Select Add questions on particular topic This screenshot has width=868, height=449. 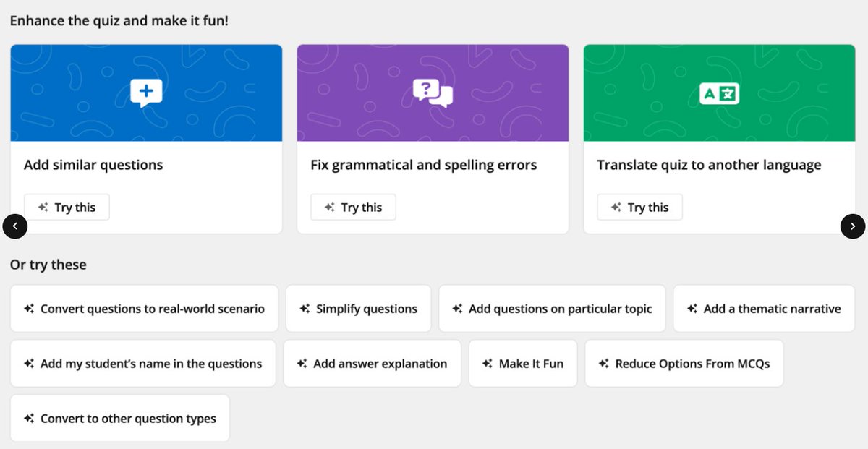[552, 309]
